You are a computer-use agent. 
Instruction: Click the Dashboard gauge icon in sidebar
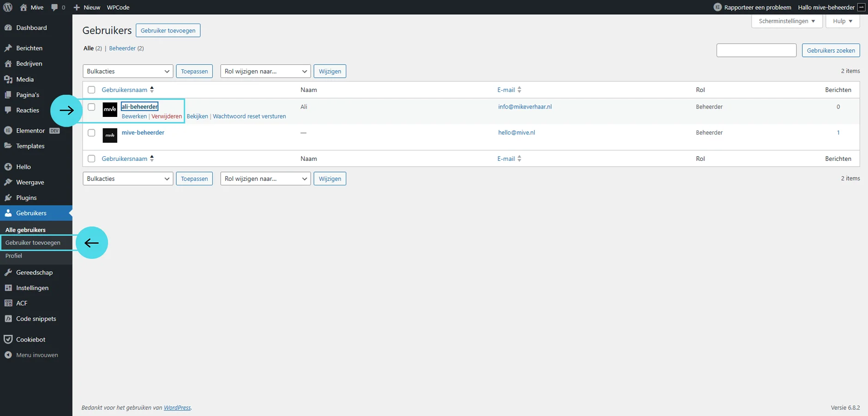8,28
